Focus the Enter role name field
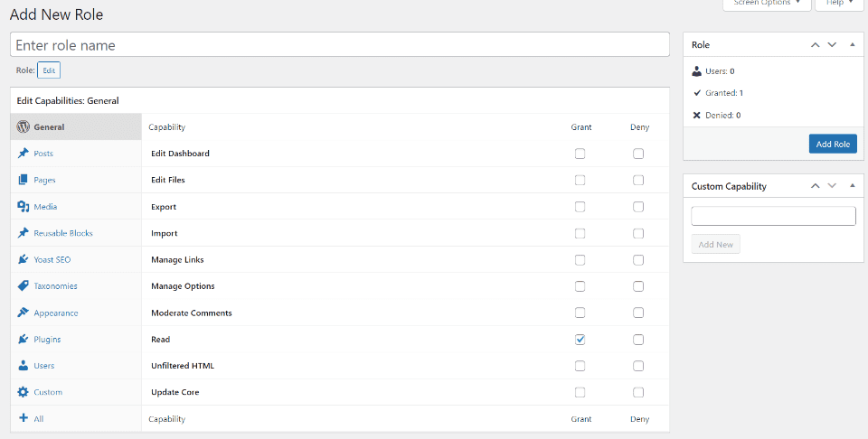The width and height of the screenshot is (868, 439). [x=340, y=45]
